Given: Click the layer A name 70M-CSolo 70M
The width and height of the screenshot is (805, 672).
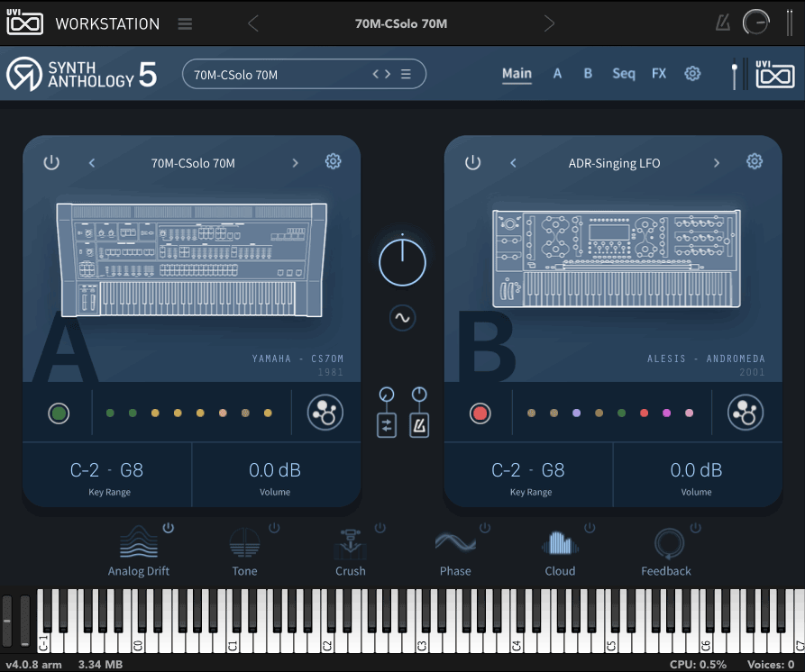Looking at the screenshot, I should [193, 163].
